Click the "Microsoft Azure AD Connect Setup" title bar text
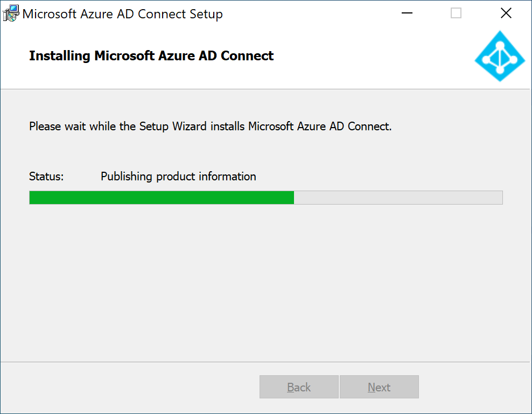Image resolution: width=532 pixels, height=414 pixels. [122, 14]
